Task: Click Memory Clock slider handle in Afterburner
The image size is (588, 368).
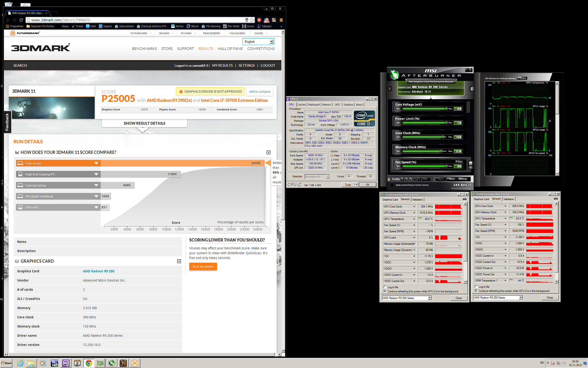Action: tap(441, 151)
